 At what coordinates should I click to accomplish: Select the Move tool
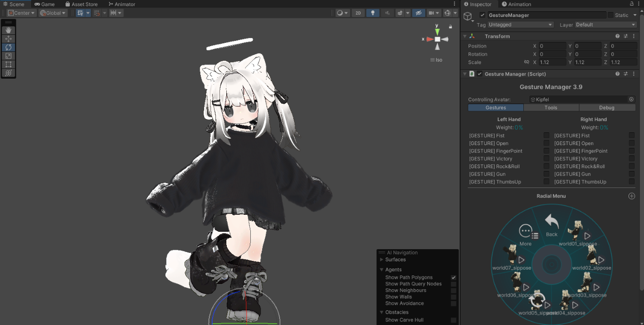8,39
